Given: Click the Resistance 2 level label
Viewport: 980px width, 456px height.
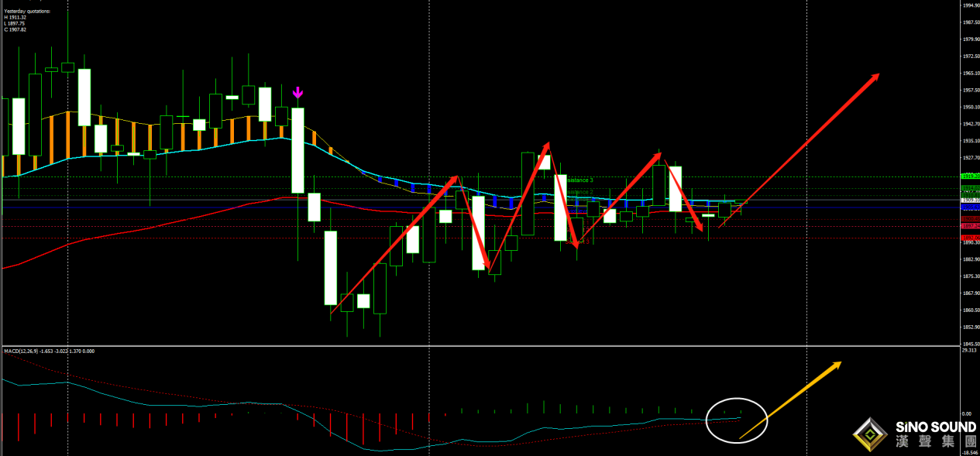Looking at the screenshot, I should pos(579,192).
